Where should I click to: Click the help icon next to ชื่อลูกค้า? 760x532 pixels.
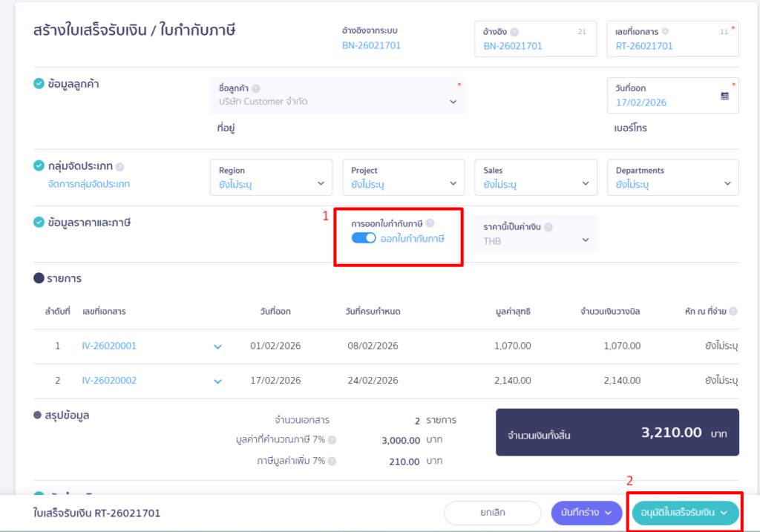256,88
